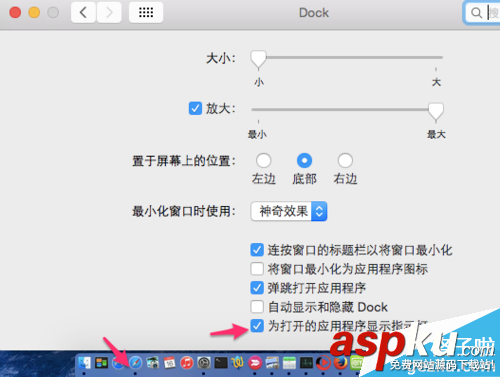
Task: Open the pink circular app icon in Dock
Action: click(255, 363)
